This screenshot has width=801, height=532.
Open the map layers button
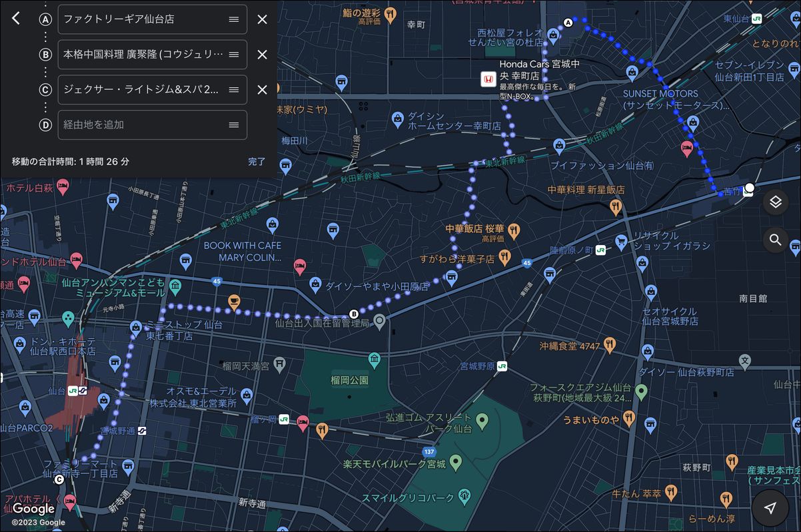[x=775, y=202]
